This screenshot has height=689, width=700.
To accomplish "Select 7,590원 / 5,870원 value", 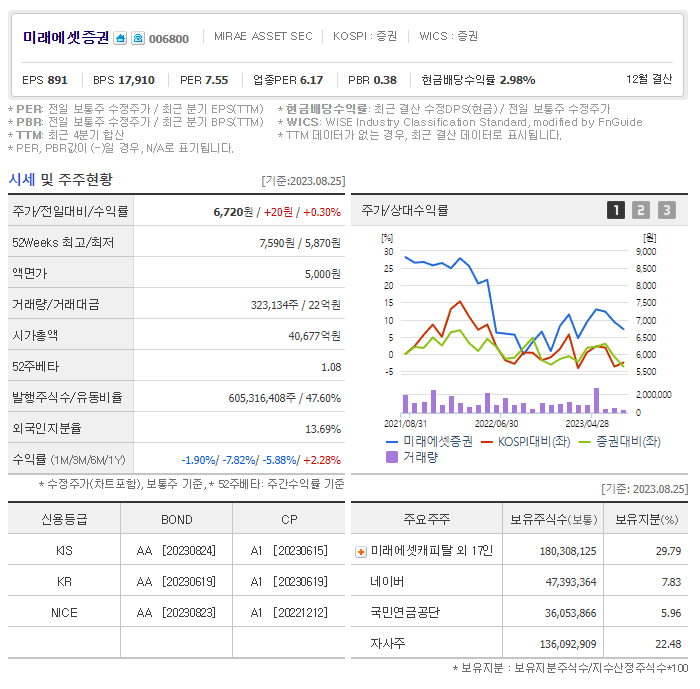I will coord(300,243).
